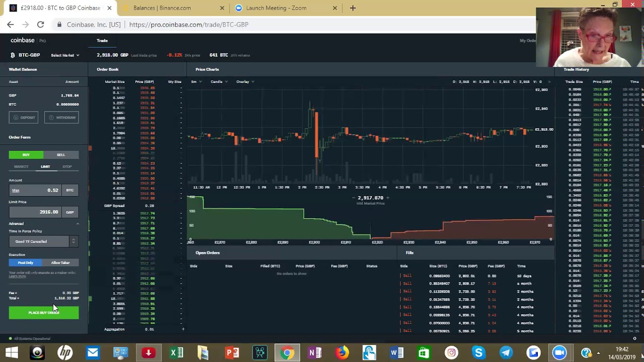Open the HP app in taskbar
The height and width of the screenshot is (362, 644).
[x=65, y=352]
